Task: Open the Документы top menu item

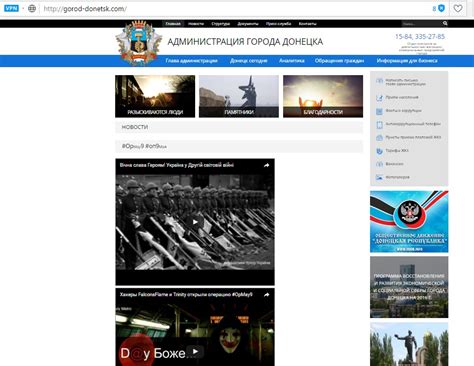Action: [x=248, y=24]
